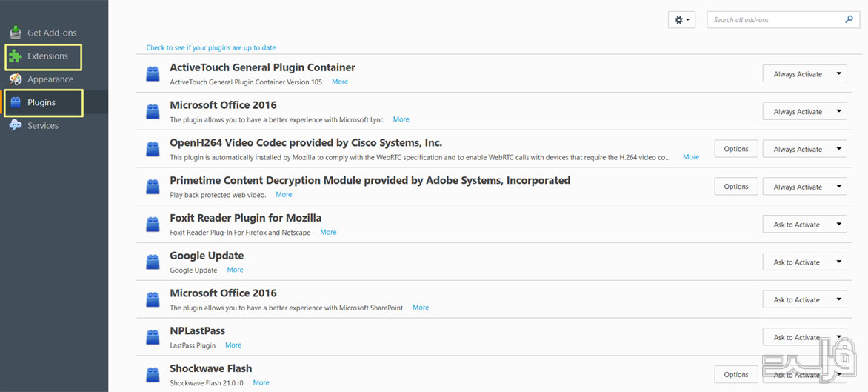
Task: Click the 'Shockwave Flash 21.0 r0' description text
Action: click(x=207, y=382)
